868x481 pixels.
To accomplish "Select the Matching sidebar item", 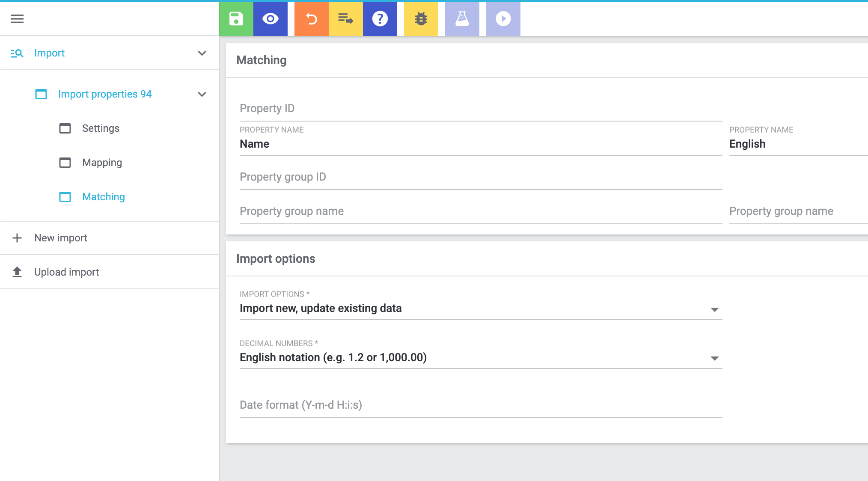I will [103, 197].
